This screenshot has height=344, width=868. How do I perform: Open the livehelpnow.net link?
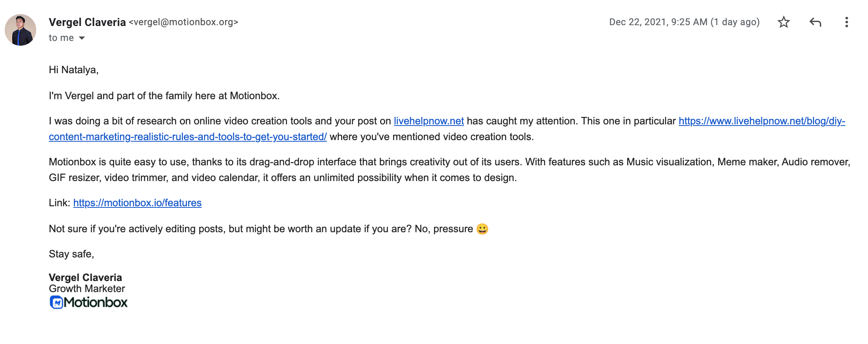click(429, 121)
